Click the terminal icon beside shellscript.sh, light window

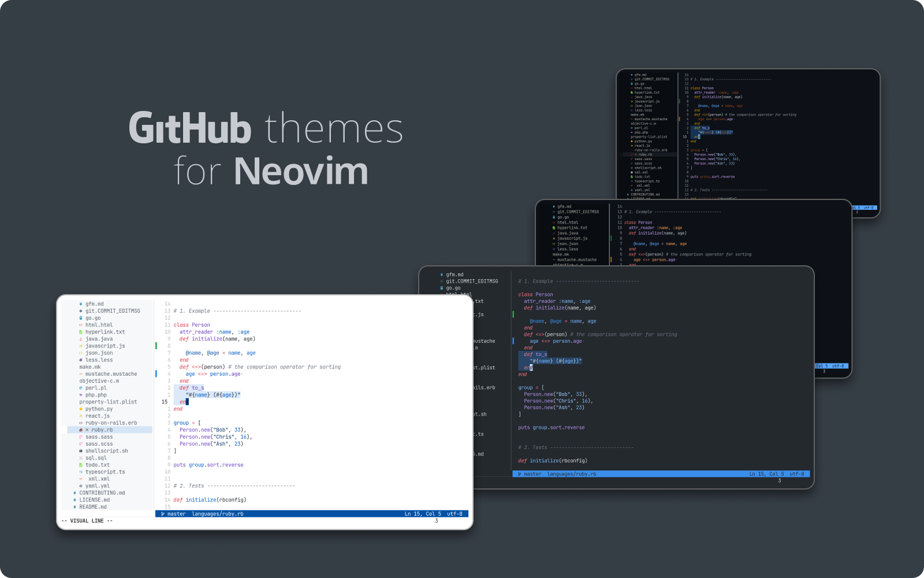81,451
